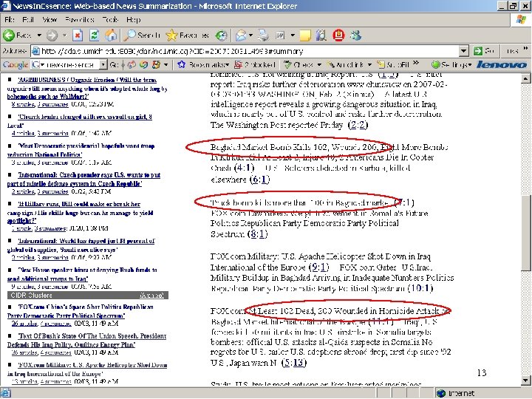Open the (5:13) citation link
Screen dimensions: 532x399
coord(294,363)
